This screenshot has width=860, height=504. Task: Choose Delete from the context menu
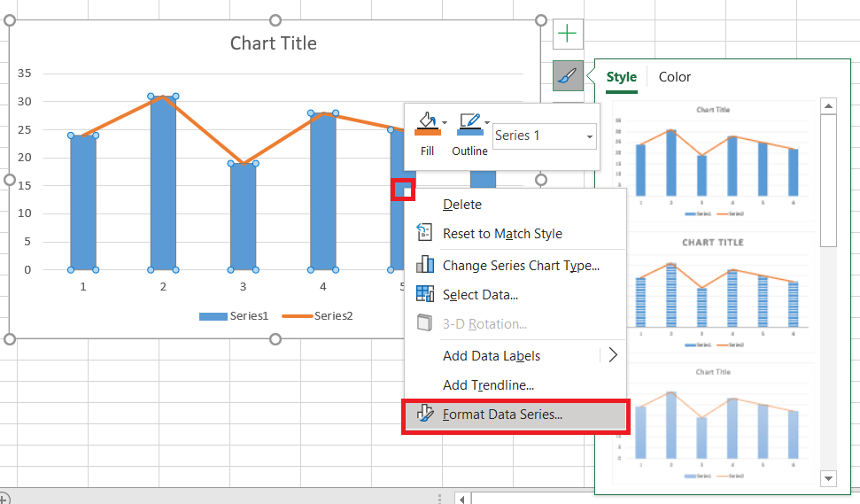[462, 205]
